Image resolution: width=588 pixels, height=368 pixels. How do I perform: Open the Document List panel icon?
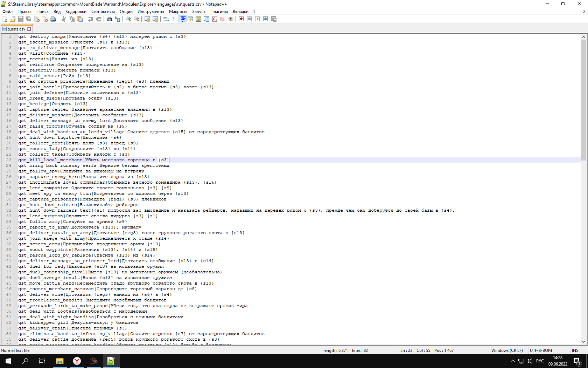(206, 19)
